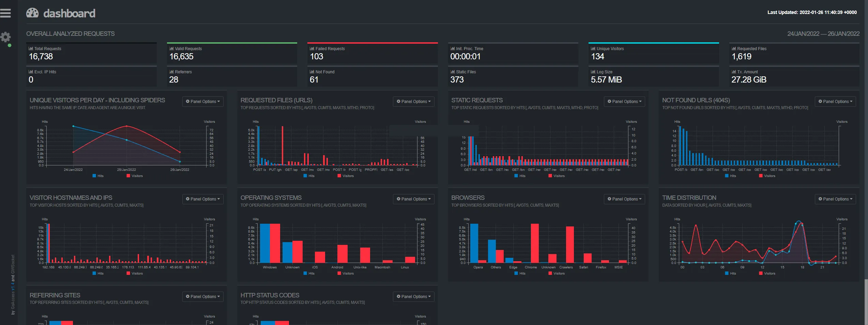Open Panel Options in the Browsers panel

(624, 199)
